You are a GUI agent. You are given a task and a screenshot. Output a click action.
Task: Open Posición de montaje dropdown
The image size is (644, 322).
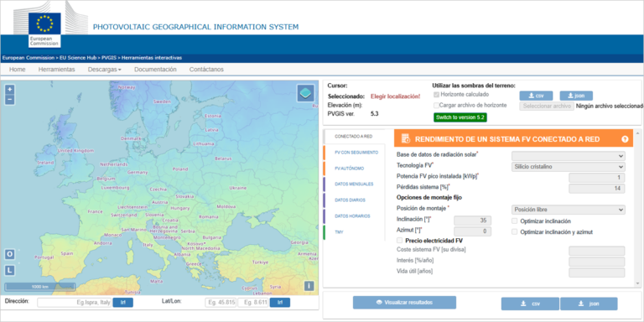click(568, 210)
